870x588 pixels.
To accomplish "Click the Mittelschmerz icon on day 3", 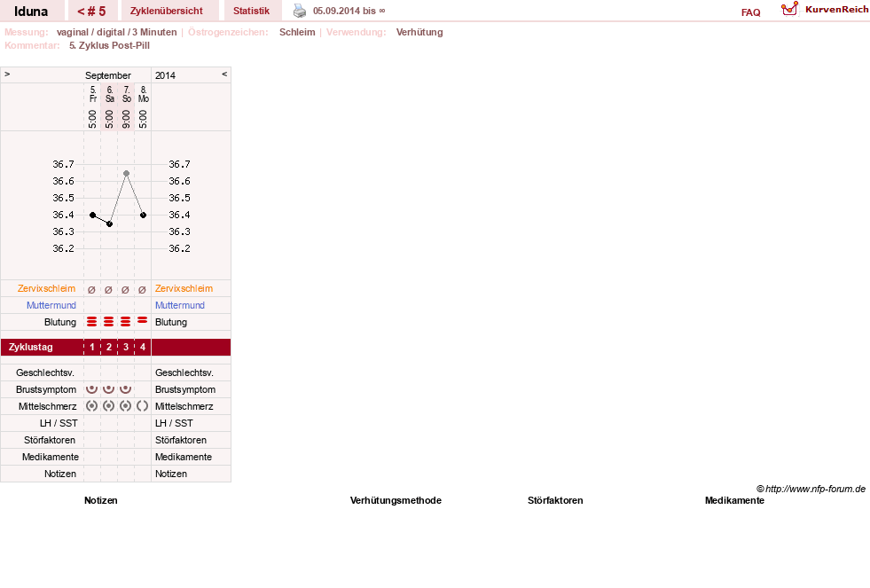I will pyautogui.click(x=125, y=406).
